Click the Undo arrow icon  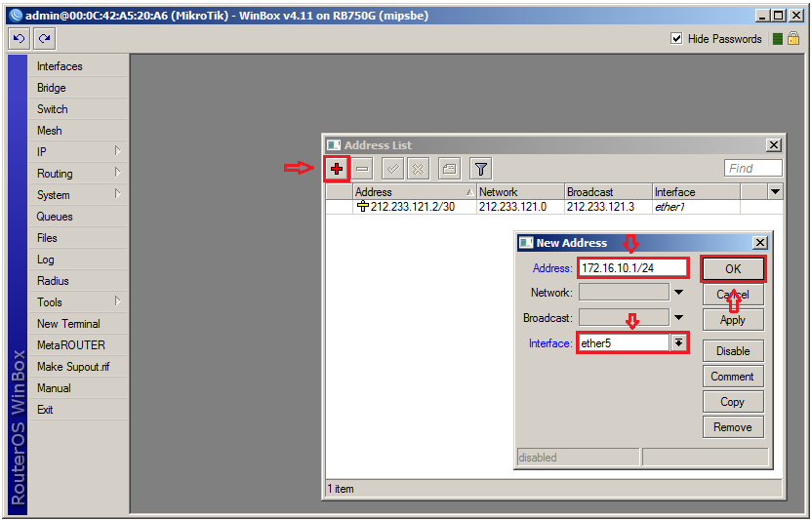point(19,38)
